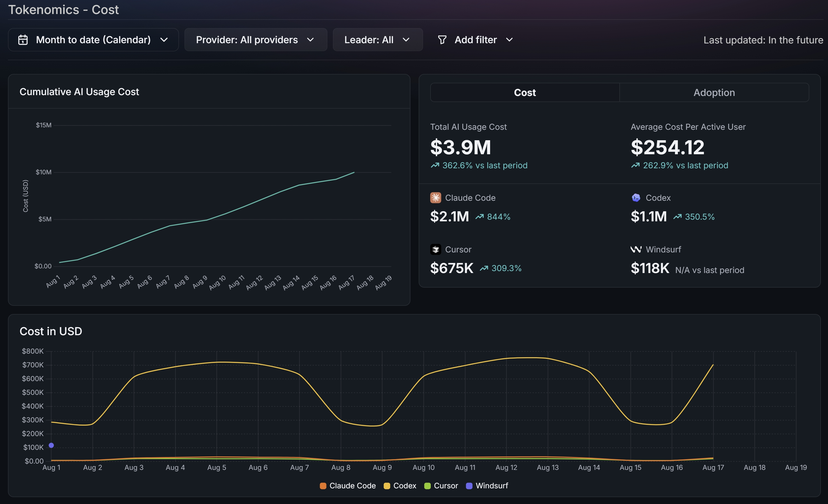Screen dimensions: 828x504
Task: Click the funnel icon beside Add filter
Action: coord(442,40)
